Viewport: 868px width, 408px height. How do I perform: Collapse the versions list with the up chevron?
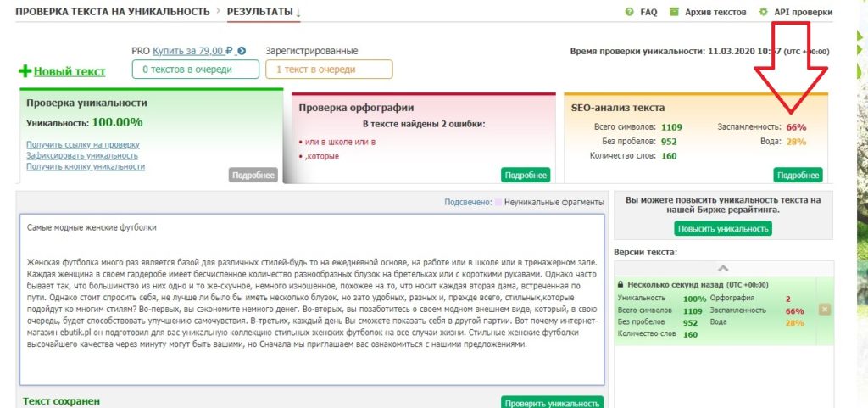723,269
